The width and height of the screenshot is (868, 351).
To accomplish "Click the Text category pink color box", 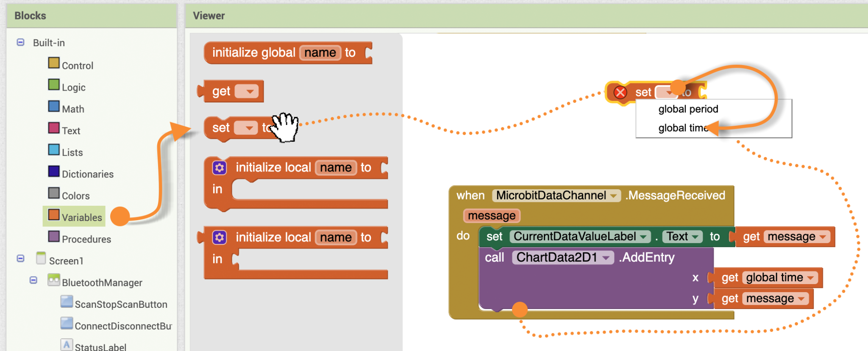I will click(54, 128).
